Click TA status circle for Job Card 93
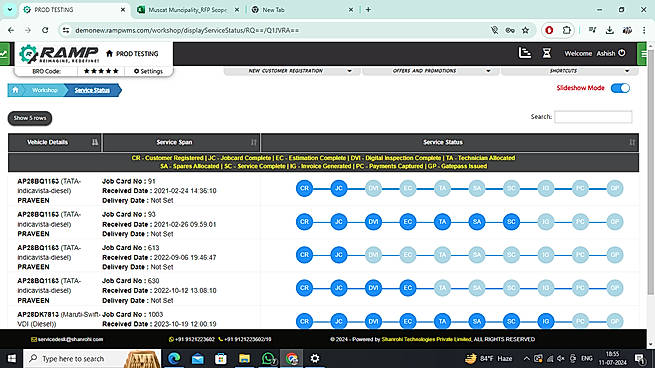The width and height of the screenshot is (655, 368). point(442,222)
